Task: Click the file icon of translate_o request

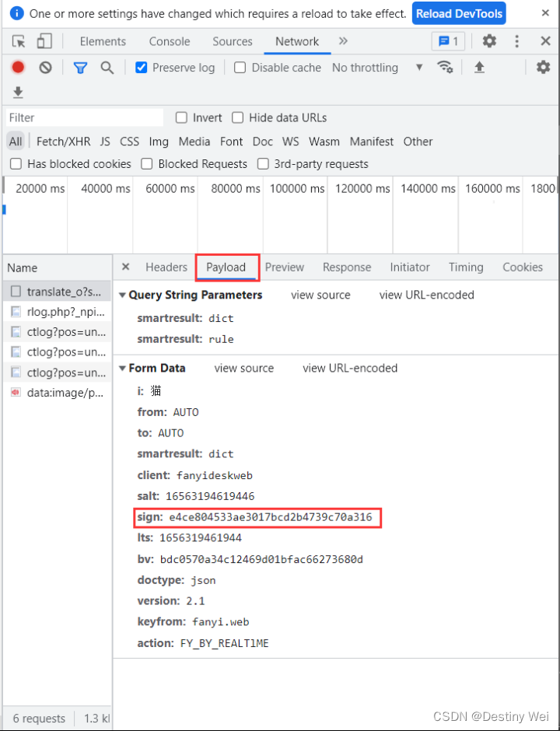Action: [16, 292]
